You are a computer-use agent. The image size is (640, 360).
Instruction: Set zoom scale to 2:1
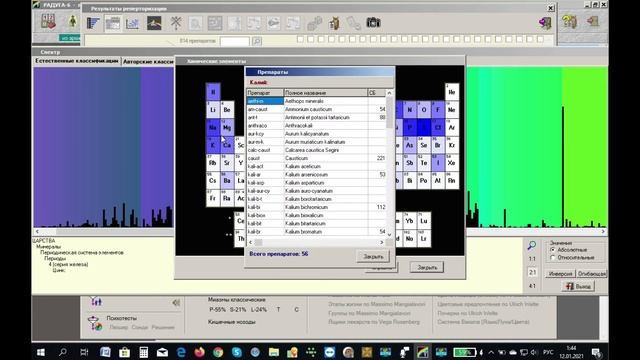[532, 272]
